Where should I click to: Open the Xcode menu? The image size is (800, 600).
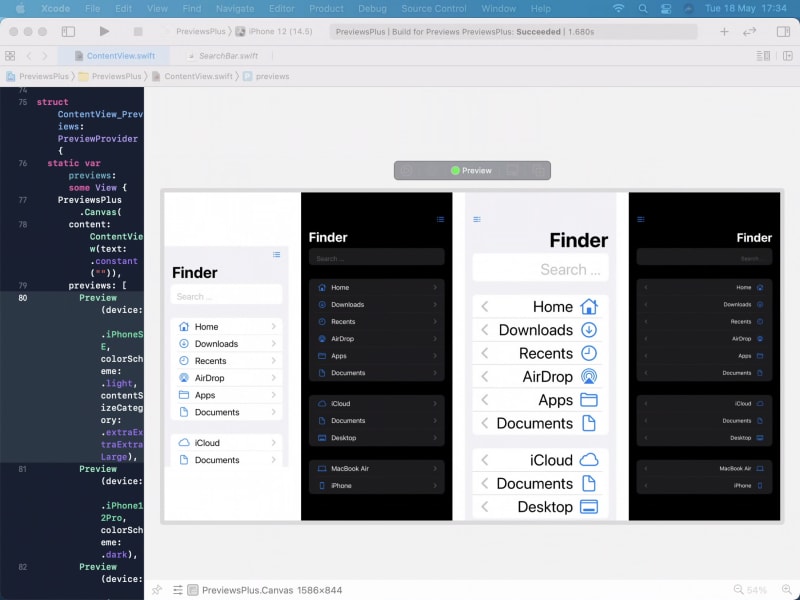click(x=56, y=9)
